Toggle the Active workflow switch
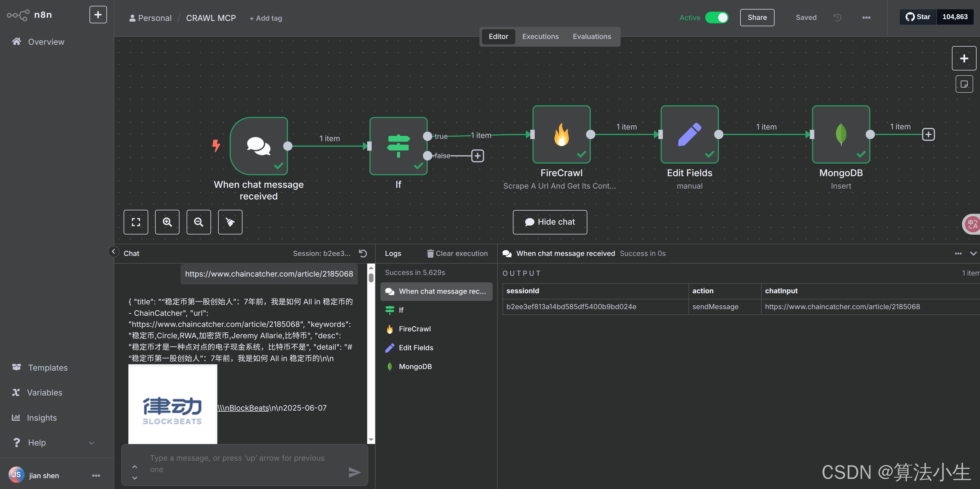This screenshot has width=980, height=489. point(717,17)
